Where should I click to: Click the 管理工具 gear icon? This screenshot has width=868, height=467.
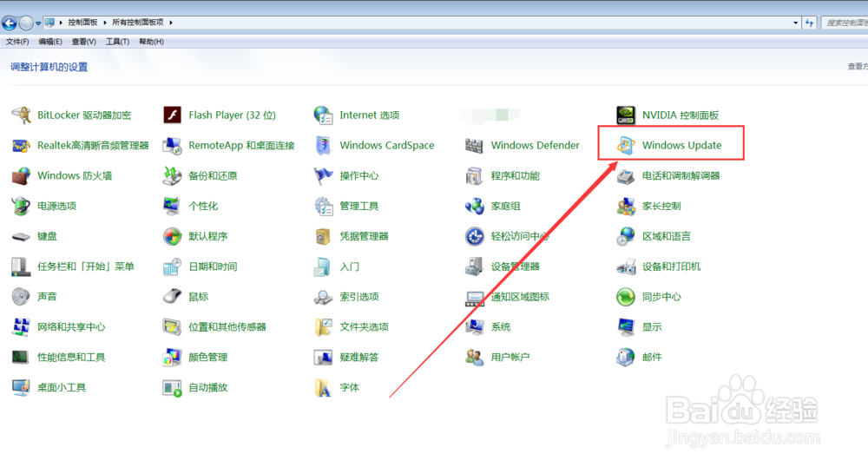pos(323,206)
